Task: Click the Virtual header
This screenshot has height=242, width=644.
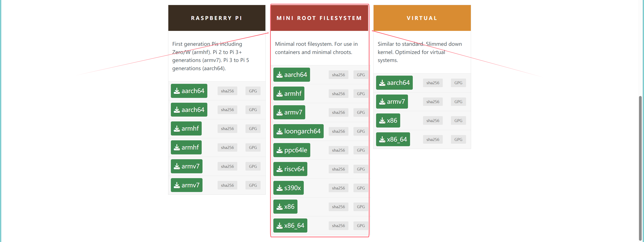Action: point(422,18)
